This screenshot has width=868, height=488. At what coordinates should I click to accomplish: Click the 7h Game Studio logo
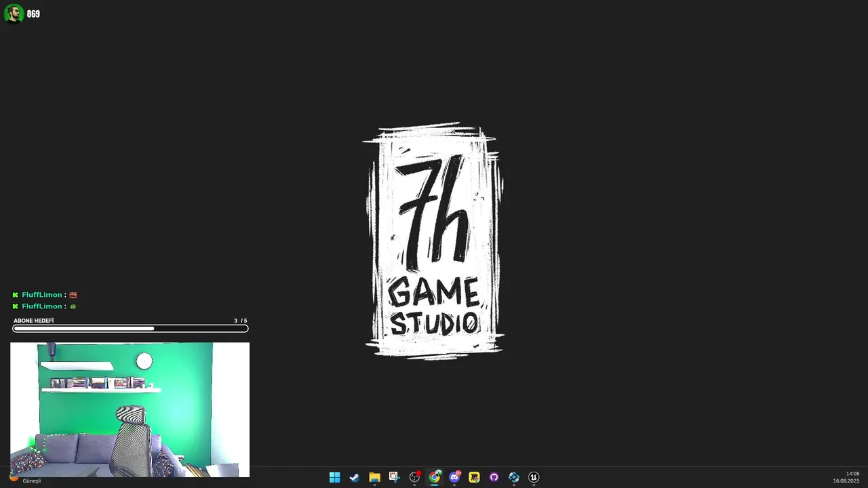tap(434, 241)
